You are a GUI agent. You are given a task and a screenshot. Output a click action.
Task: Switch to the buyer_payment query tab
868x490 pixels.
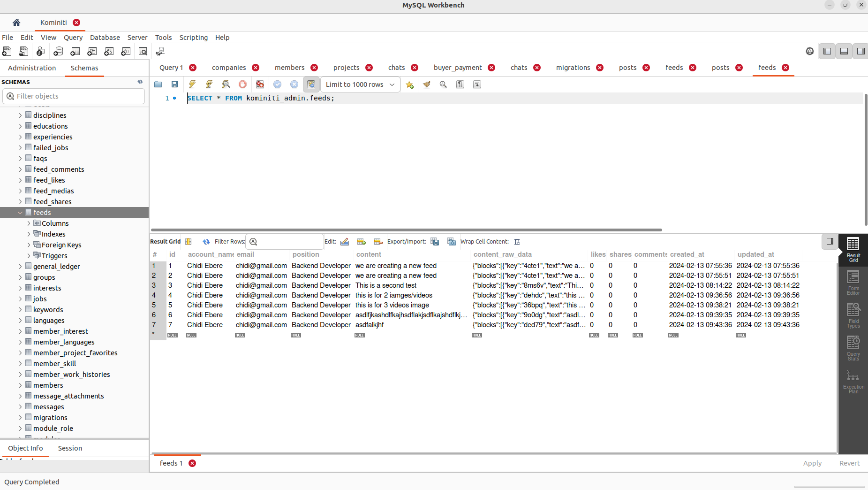457,68
